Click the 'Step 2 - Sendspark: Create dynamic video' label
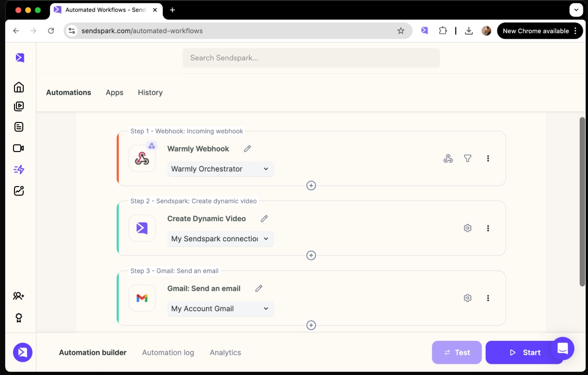 tap(193, 201)
